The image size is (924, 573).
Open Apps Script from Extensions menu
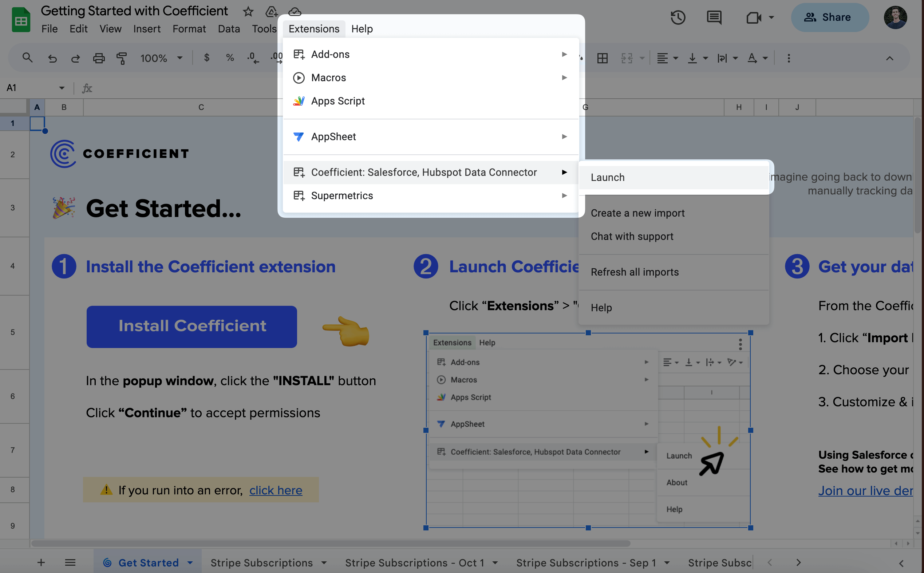coord(431,101)
